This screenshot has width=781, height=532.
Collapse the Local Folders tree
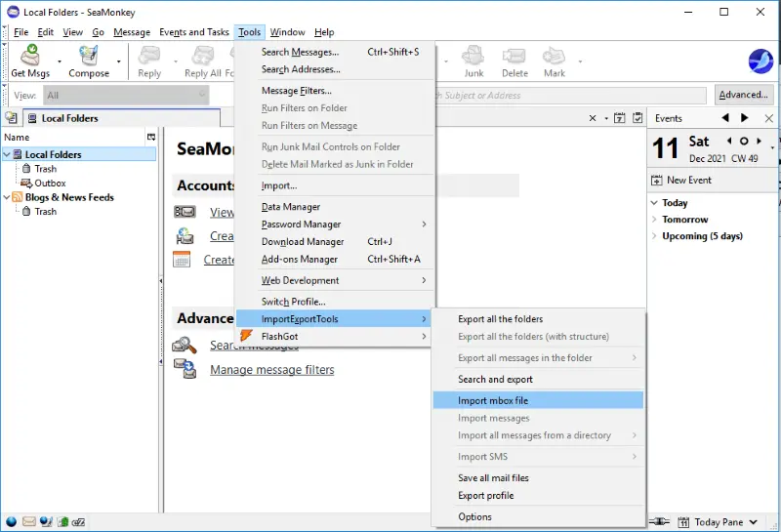click(7, 154)
